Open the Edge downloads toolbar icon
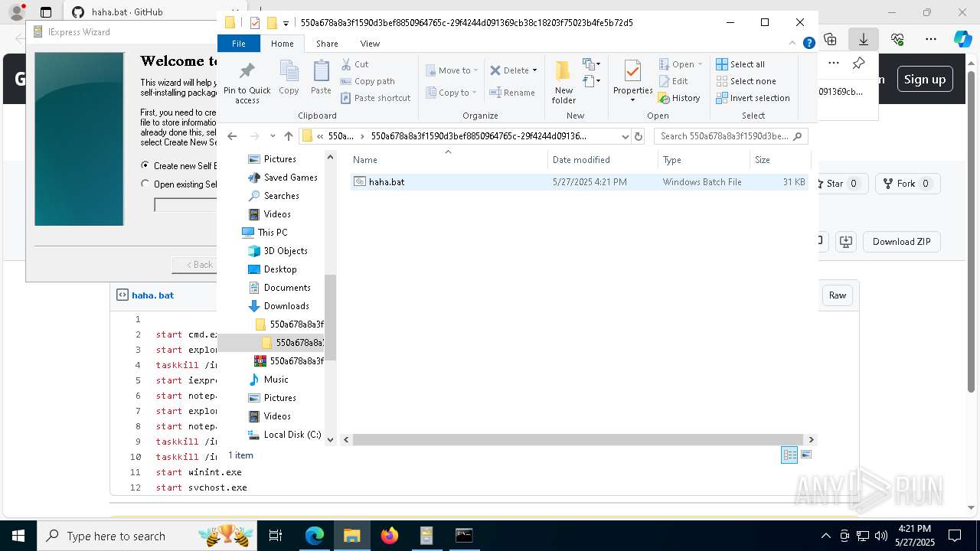 [864, 39]
